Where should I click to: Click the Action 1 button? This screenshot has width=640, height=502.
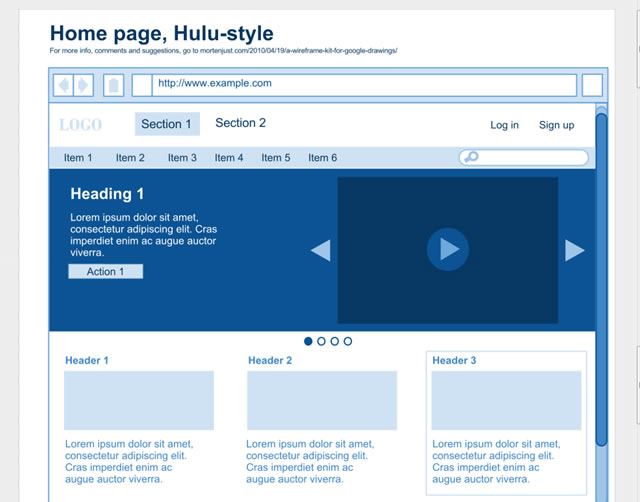(106, 271)
